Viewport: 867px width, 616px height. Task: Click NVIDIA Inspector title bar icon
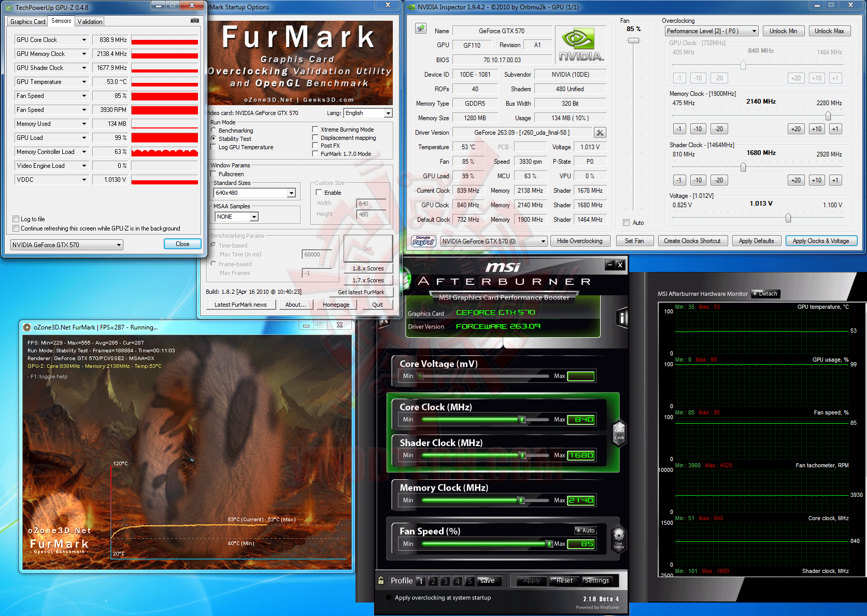click(411, 7)
